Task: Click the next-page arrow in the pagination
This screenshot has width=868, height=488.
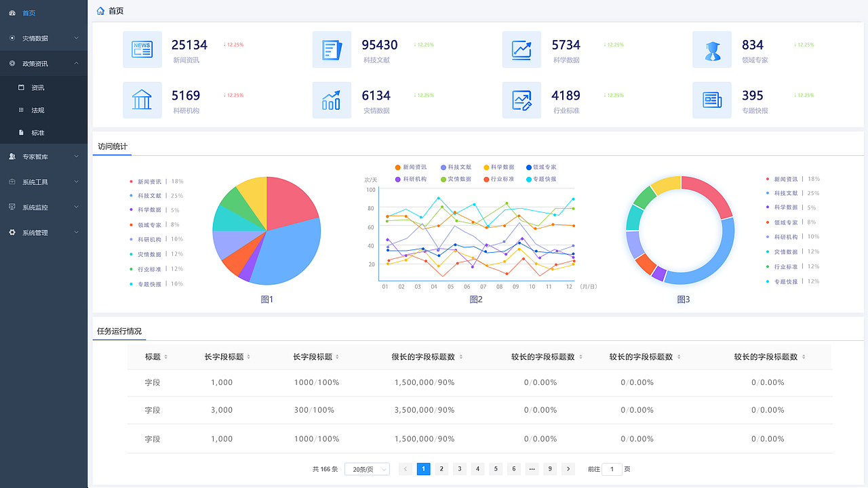Action: (568, 468)
